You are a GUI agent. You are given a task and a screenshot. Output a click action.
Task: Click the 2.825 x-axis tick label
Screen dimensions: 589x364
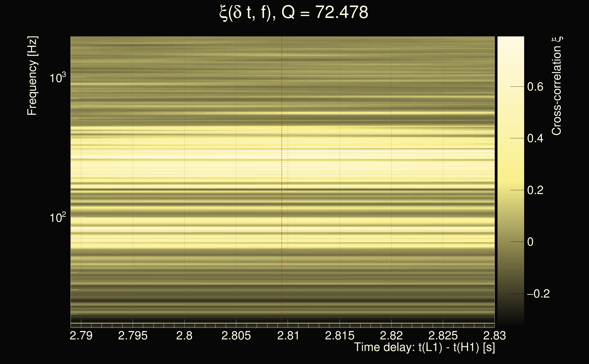[x=443, y=336]
